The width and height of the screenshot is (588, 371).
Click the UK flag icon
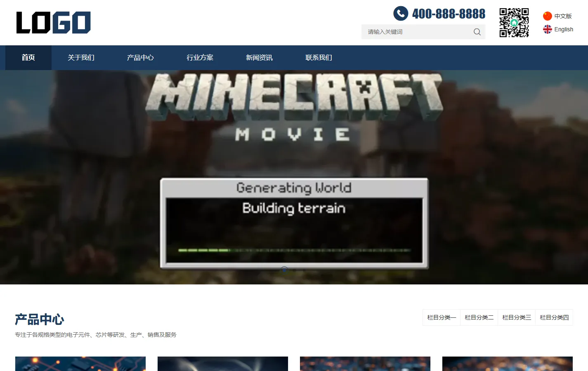[548, 29]
